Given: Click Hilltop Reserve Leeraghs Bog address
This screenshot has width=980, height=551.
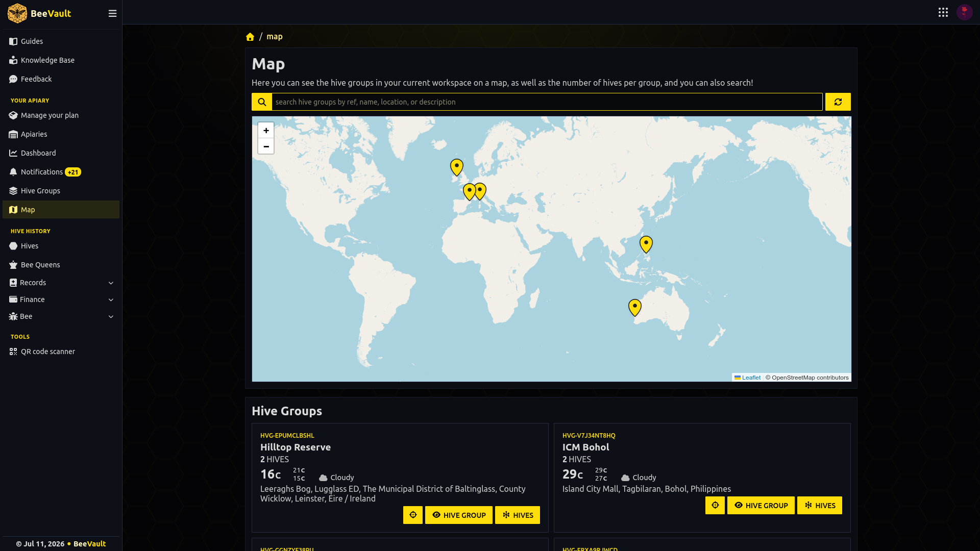Looking at the screenshot, I should [393, 494].
